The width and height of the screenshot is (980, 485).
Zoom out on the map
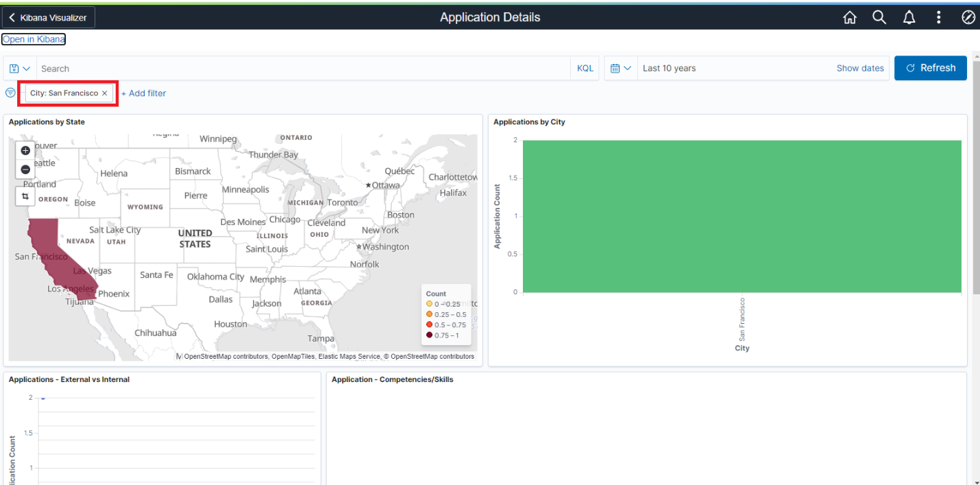(x=25, y=169)
